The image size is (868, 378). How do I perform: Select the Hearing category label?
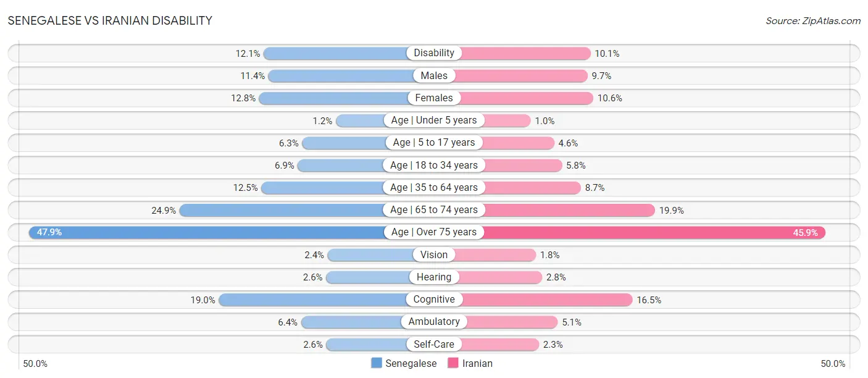434,277
